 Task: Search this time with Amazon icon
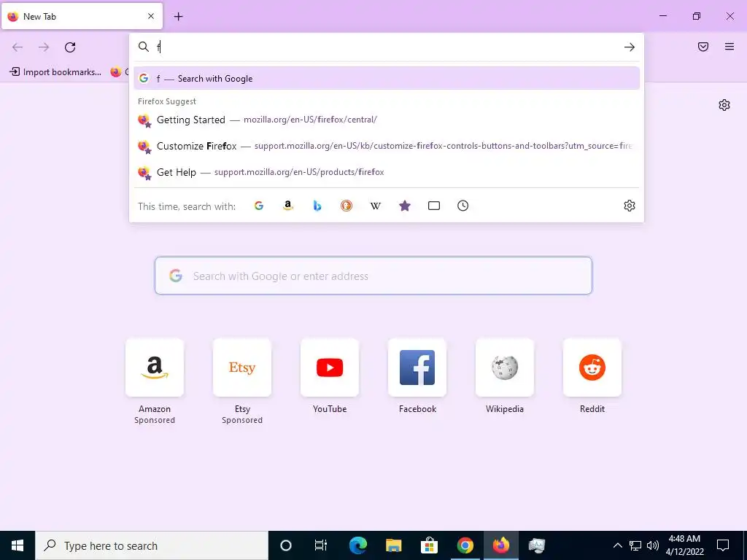click(287, 206)
